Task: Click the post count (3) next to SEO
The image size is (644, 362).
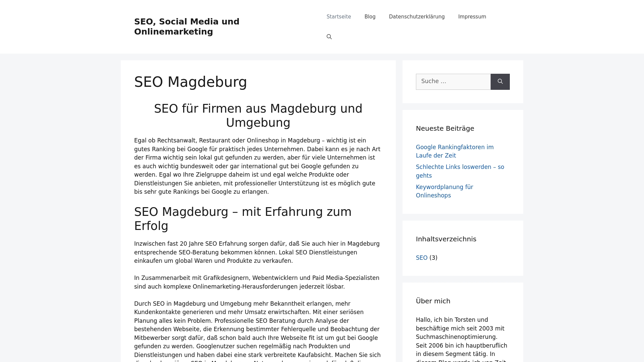Action: 433,258
